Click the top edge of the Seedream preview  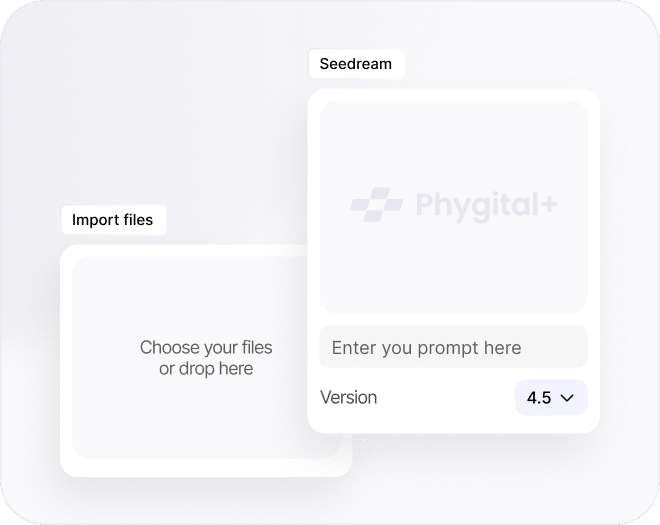[x=453, y=104]
